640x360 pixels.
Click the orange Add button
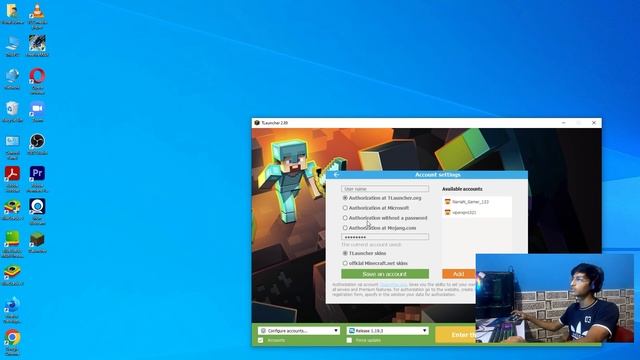[459, 274]
